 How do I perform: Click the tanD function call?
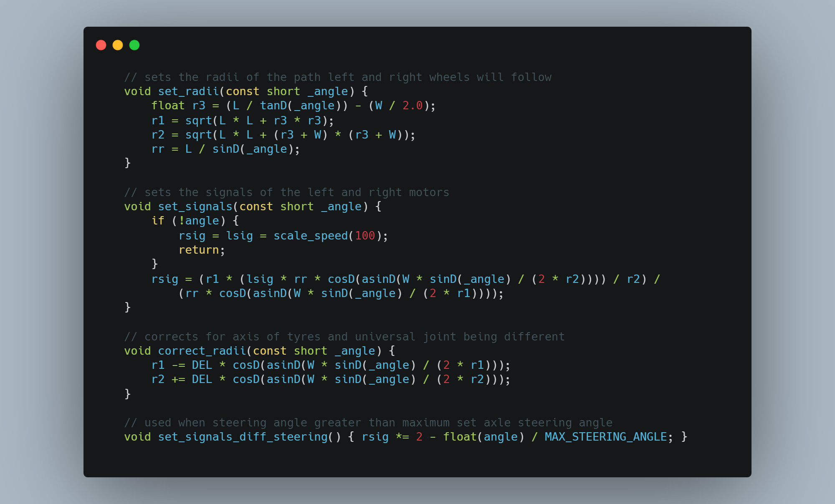click(x=273, y=106)
